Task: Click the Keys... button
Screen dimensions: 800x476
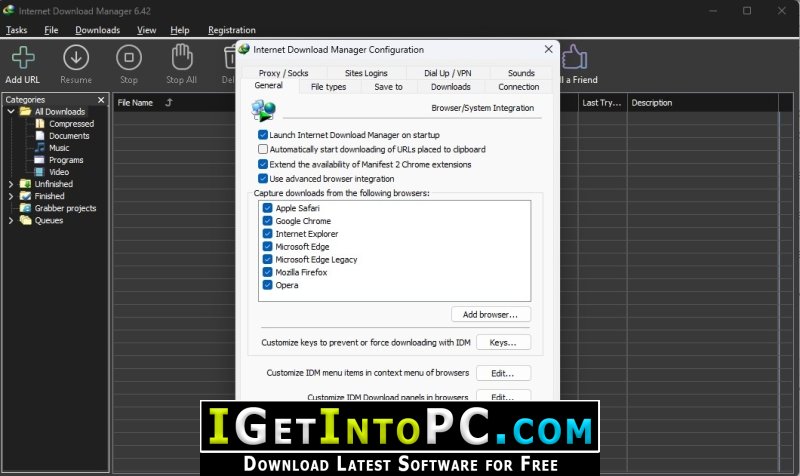Action: click(x=503, y=342)
